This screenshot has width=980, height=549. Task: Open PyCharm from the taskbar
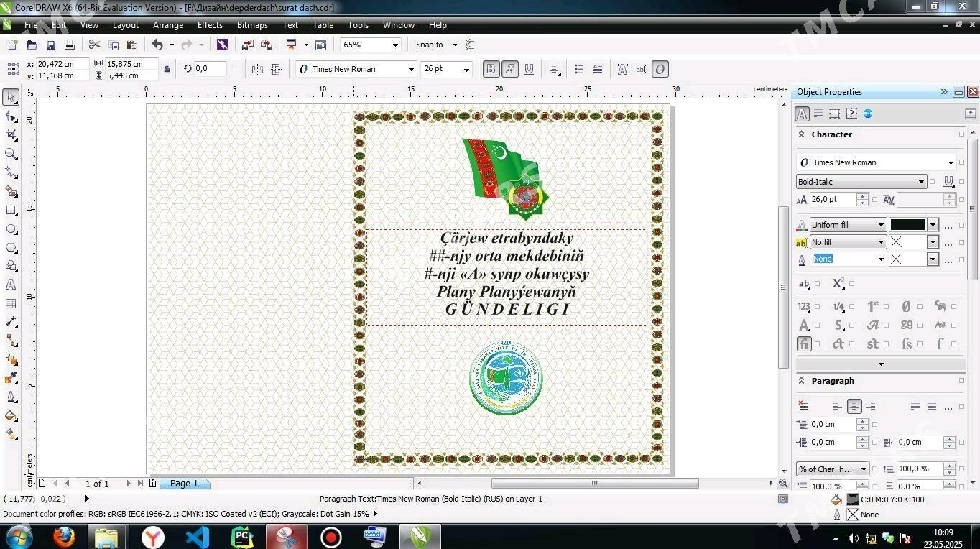[242, 537]
